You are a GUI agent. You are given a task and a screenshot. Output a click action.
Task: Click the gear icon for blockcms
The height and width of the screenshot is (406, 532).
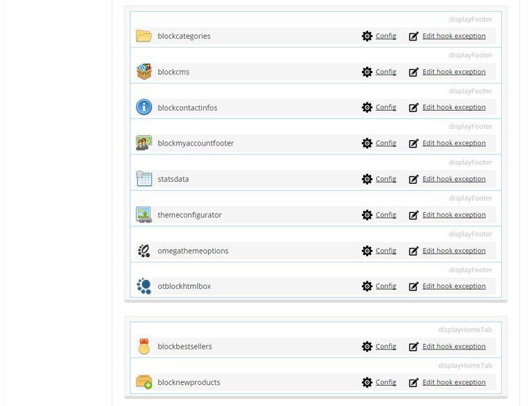point(367,72)
